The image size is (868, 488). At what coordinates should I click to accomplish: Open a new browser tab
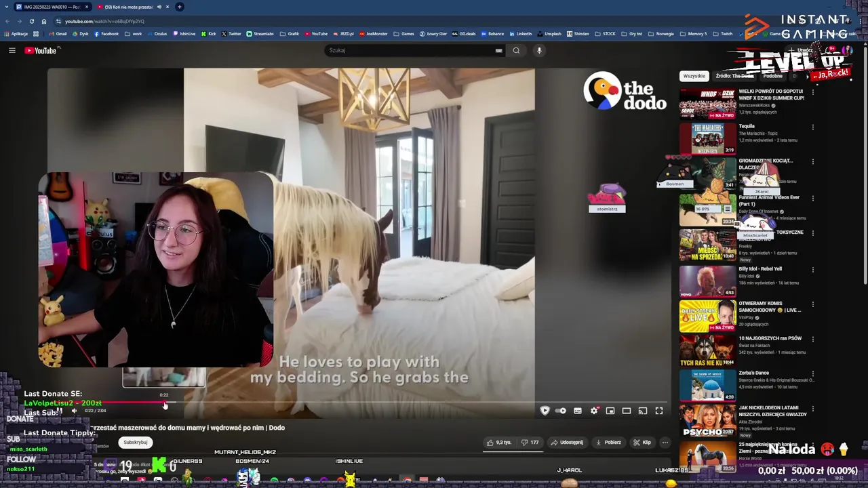(179, 7)
